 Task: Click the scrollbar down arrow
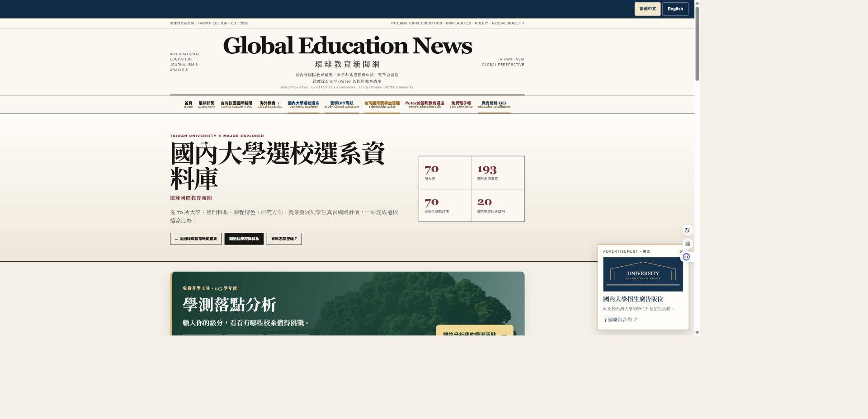coord(697,333)
